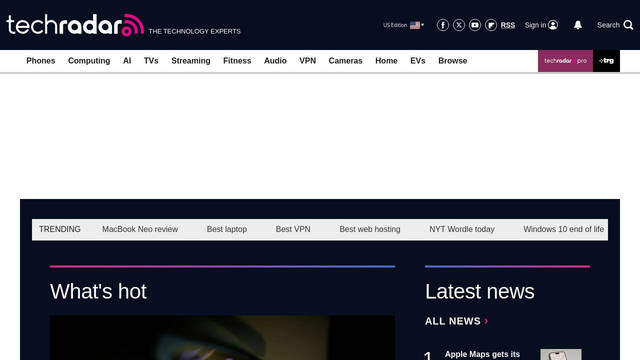This screenshot has width=640, height=360.
Task: Open trending Windows 10 end of life
Action: (x=563, y=229)
